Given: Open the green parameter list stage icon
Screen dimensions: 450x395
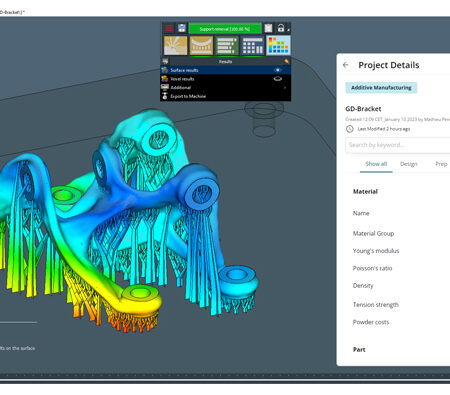Looking at the screenshot, I should click(x=227, y=45).
